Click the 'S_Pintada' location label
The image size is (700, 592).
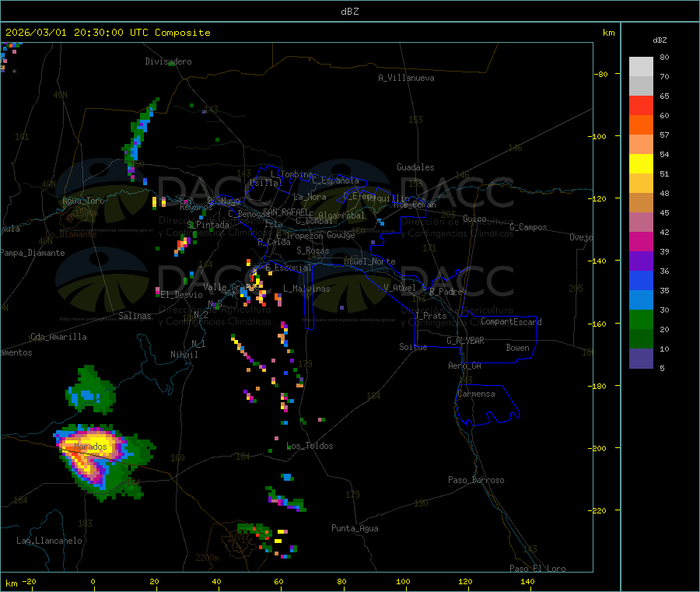point(208,225)
